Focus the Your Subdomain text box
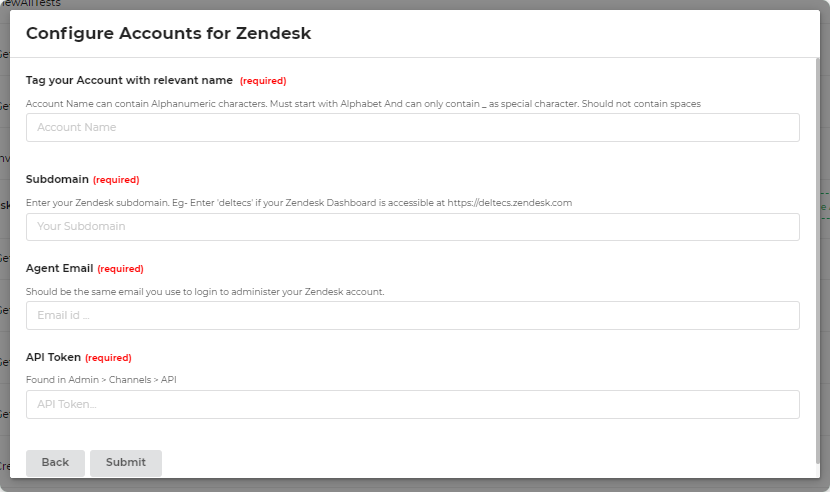This screenshot has width=830, height=492. pyautogui.click(x=412, y=226)
